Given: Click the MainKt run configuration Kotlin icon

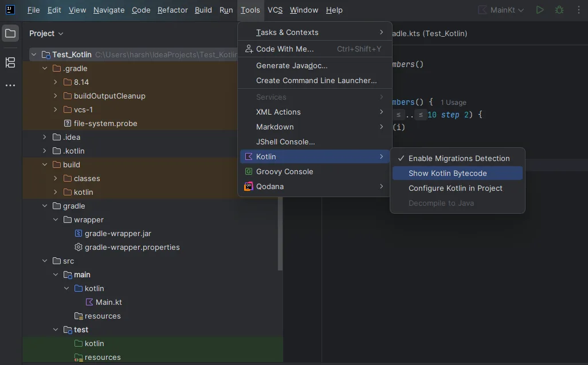Looking at the screenshot, I should pos(483,10).
